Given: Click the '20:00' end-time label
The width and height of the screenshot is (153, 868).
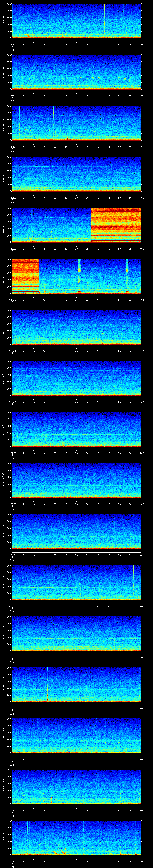Looking at the screenshot, I should (141, 300).
